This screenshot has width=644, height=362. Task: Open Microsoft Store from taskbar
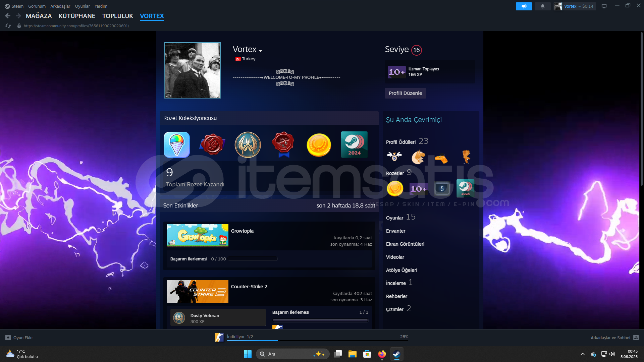(x=367, y=354)
